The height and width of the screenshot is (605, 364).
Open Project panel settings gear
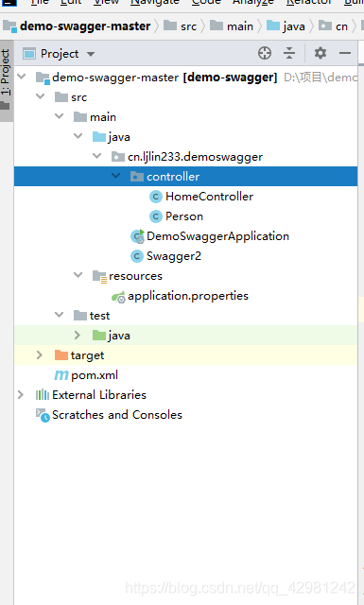pos(320,53)
